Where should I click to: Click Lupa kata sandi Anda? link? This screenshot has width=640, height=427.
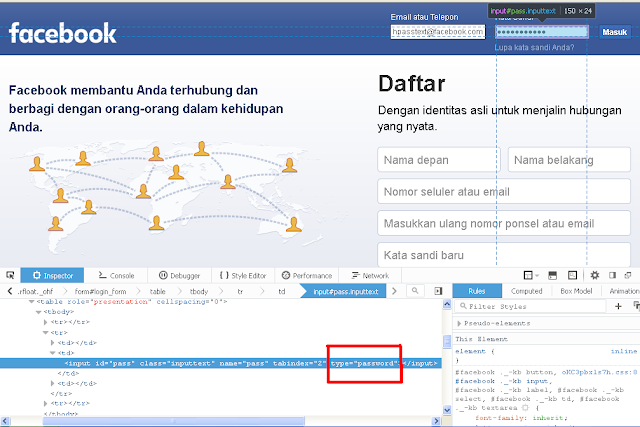click(x=534, y=47)
